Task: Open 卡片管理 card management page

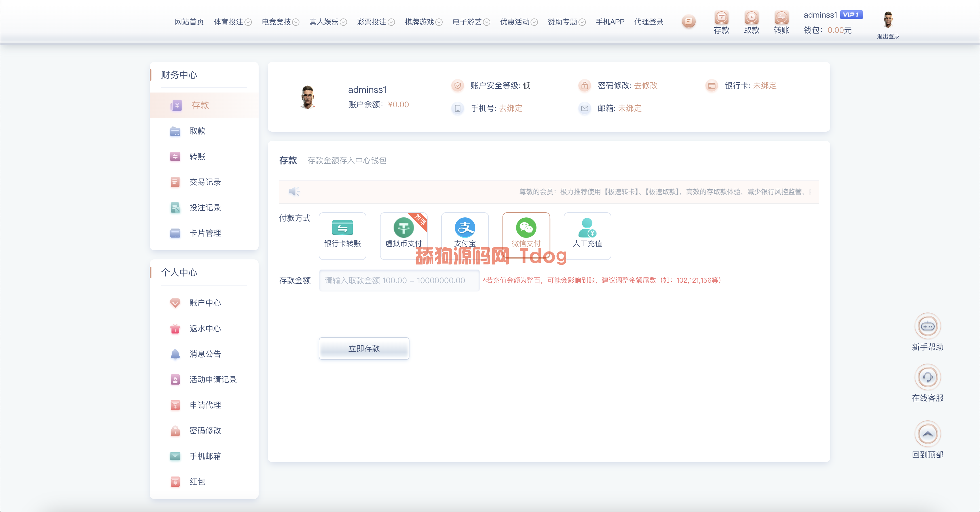Action: pyautogui.click(x=205, y=233)
